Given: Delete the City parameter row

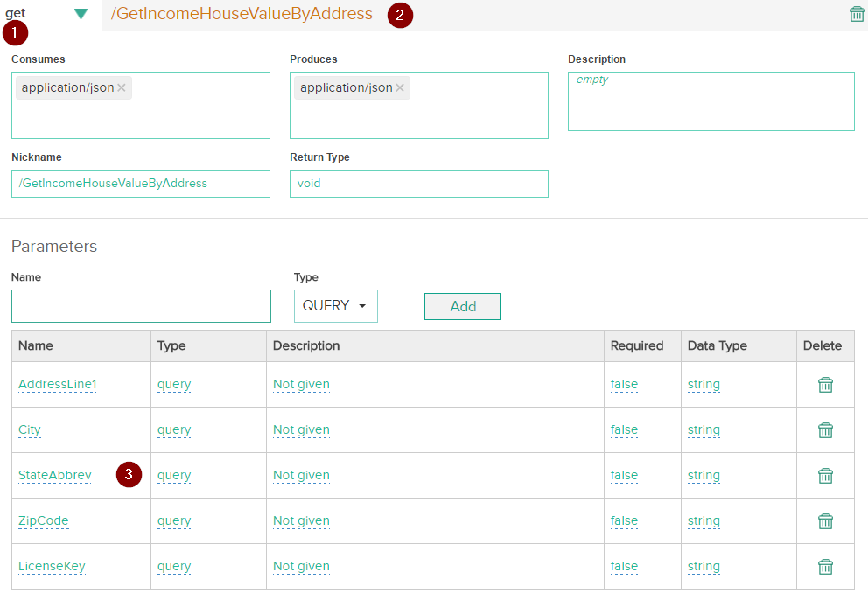Looking at the screenshot, I should point(824,429).
